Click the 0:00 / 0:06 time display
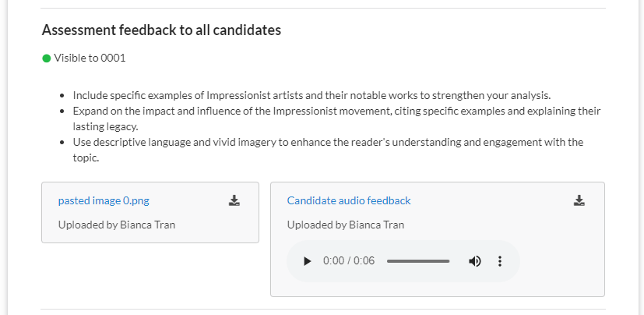Screen dimensions: 644x315 pyautogui.click(x=349, y=261)
